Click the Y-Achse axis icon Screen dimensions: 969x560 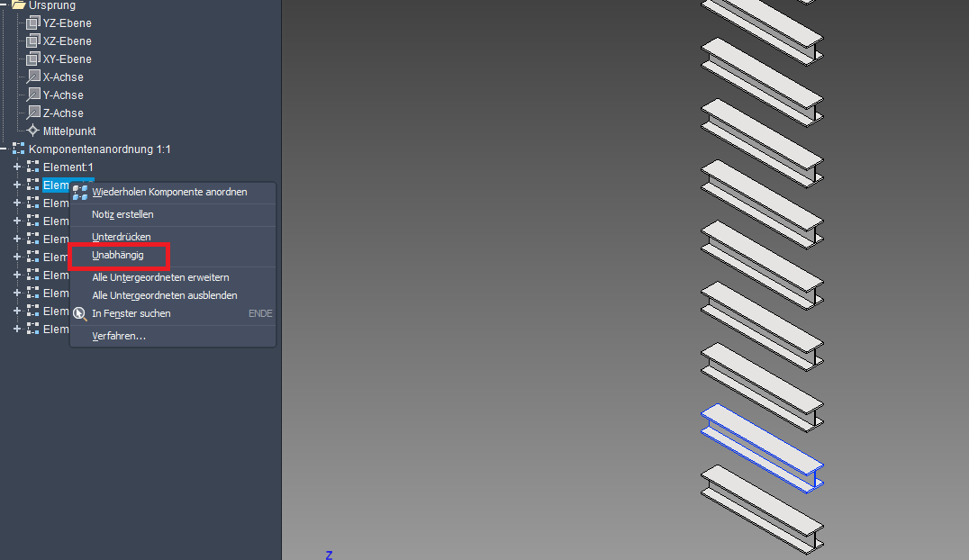[32, 95]
